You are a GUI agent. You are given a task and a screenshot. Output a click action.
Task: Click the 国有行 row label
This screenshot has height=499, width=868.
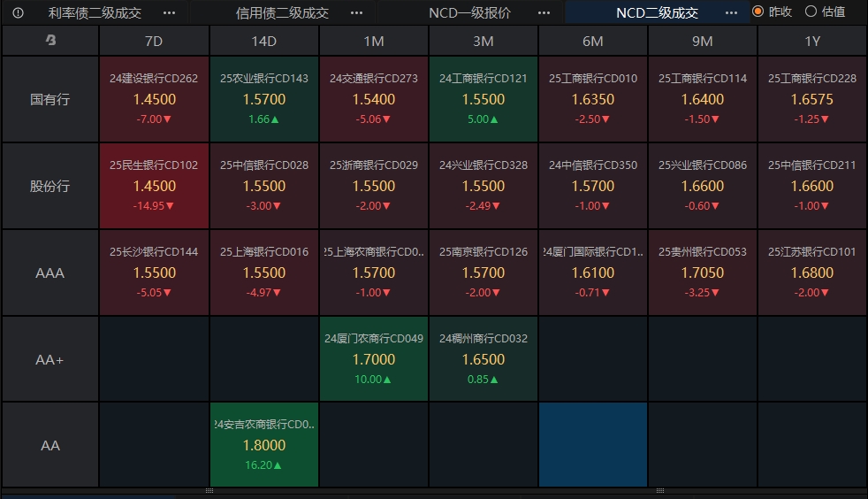point(49,99)
